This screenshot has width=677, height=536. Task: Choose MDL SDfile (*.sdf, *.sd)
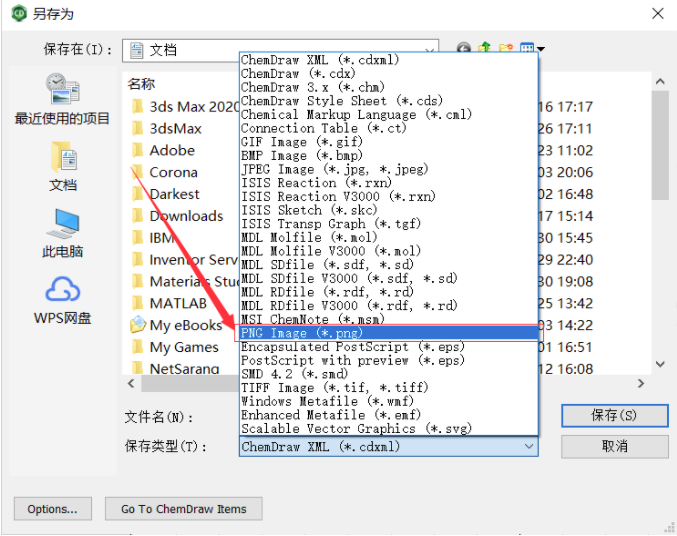pyautogui.click(x=389, y=265)
